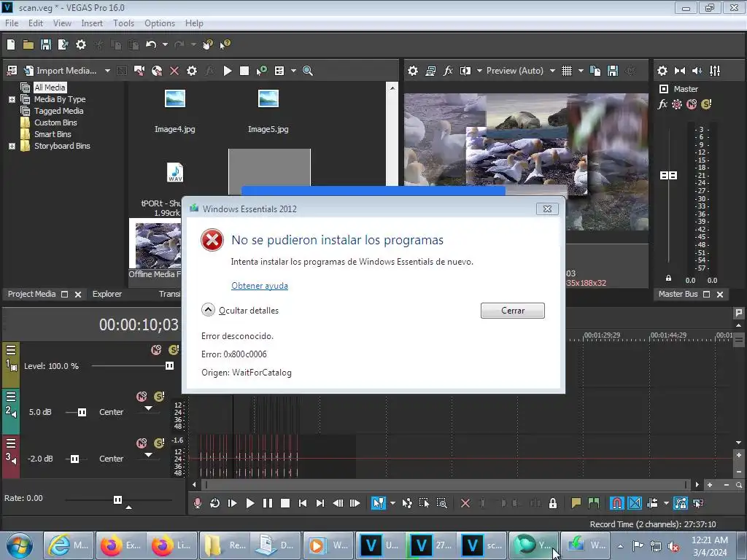Save the project using the floppy icon
Viewport: 747px width, 560px height.
[x=46, y=44]
